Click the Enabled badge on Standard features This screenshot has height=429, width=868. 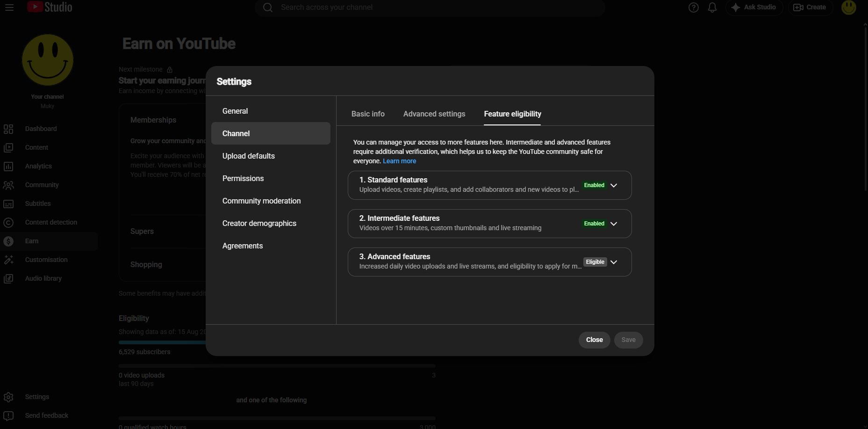point(594,185)
